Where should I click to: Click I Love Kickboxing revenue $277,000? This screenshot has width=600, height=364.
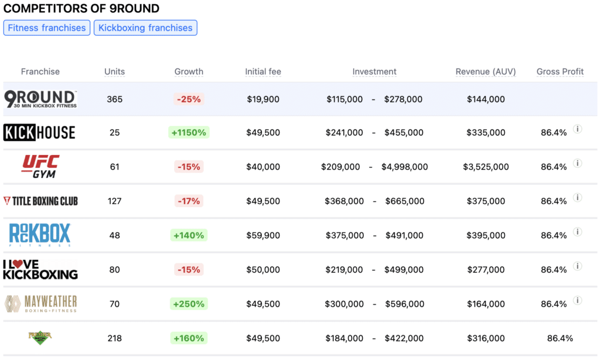tap(486, 270)
